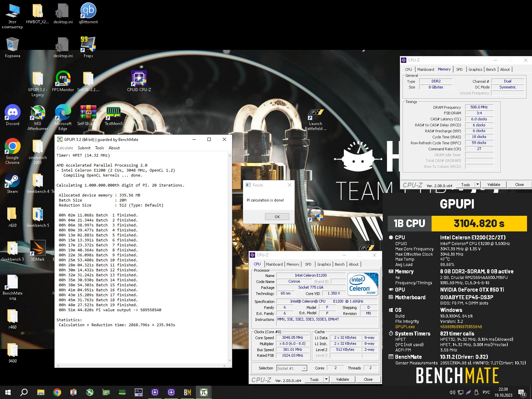The height and width of the screenshot is (399, 532).
Task: Open the r620 folder on the desktop
Action: pos(13,217)
